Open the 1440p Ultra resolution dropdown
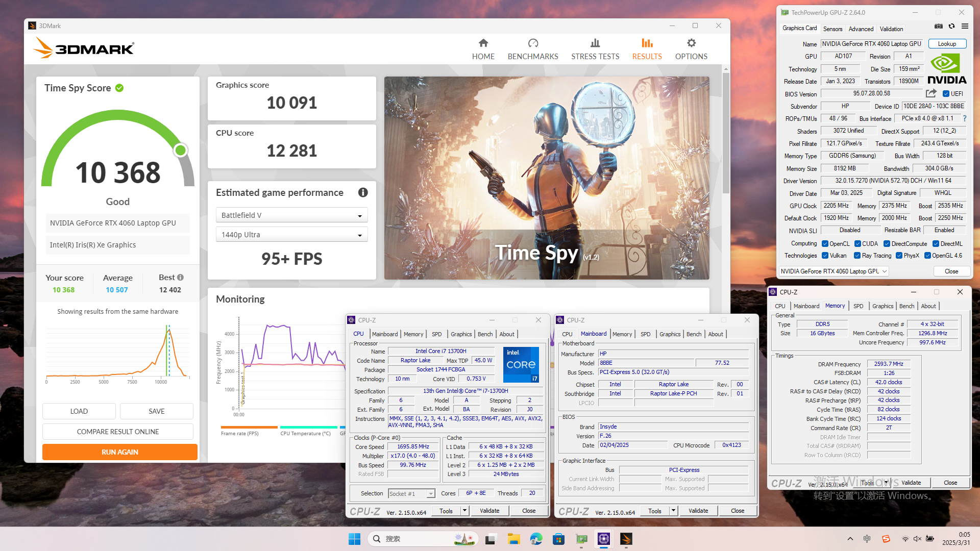Screen dimensions: 980x551 point(291,235)
